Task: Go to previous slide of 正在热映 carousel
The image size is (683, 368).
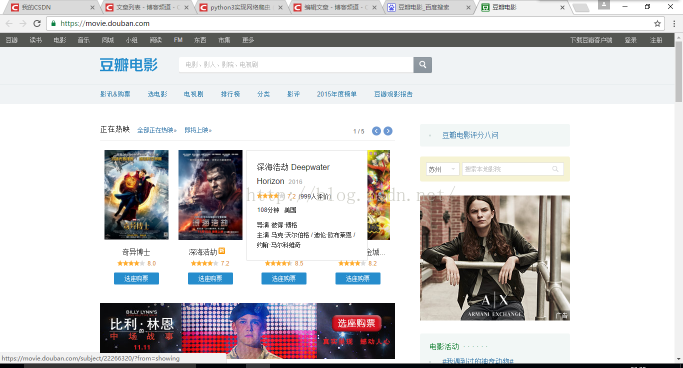Action: 376,131
